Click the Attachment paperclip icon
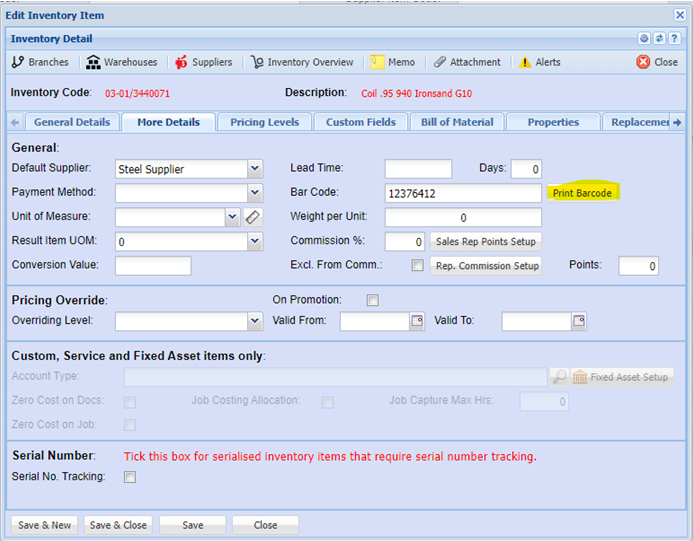The width and height of the screenshot is (693, 541). pyautogui.click(x=440, y=62)
